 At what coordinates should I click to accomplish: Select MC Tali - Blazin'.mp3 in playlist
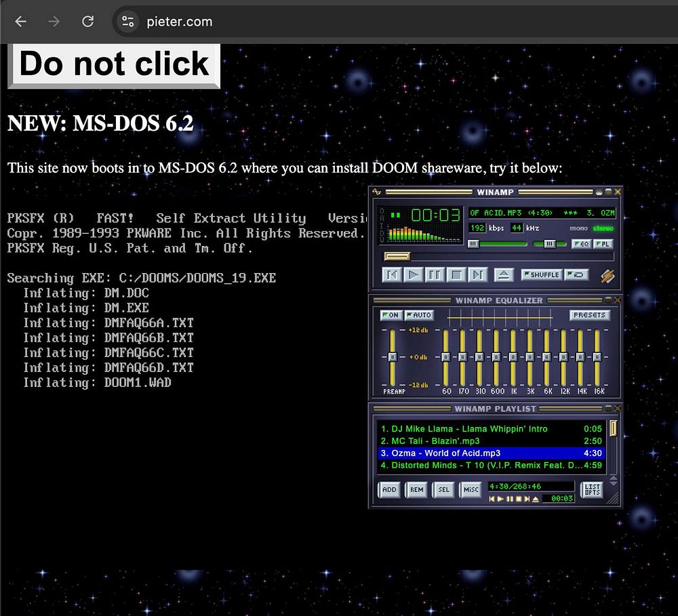491,441
